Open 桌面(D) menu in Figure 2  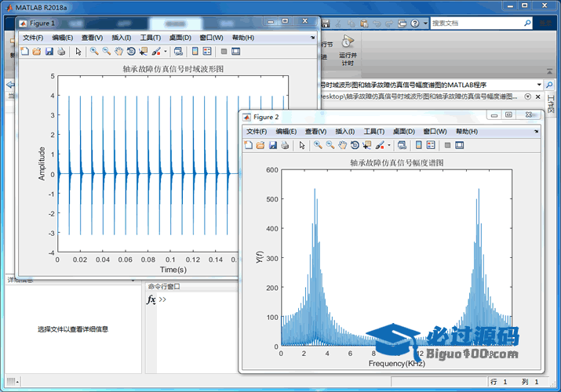pyautogui.click(x=403, y=132)
